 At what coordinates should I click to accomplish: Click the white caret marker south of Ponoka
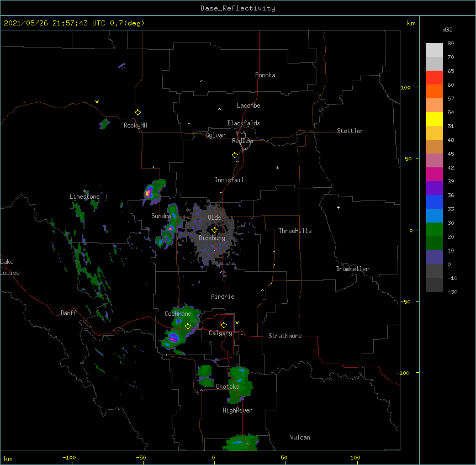(202, 81)
